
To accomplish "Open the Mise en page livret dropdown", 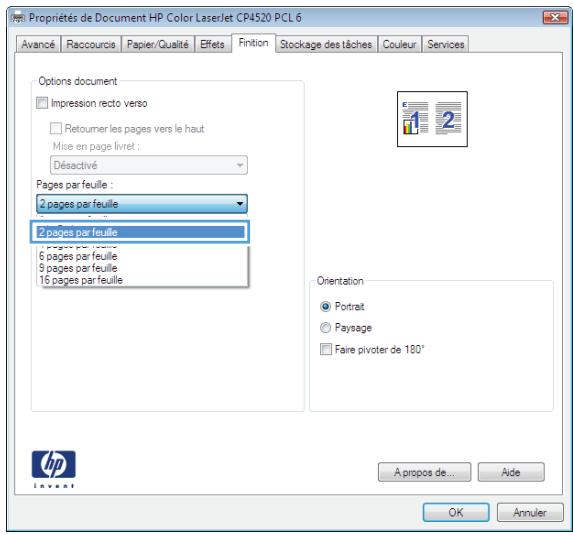I will click(x=149, y=165).
